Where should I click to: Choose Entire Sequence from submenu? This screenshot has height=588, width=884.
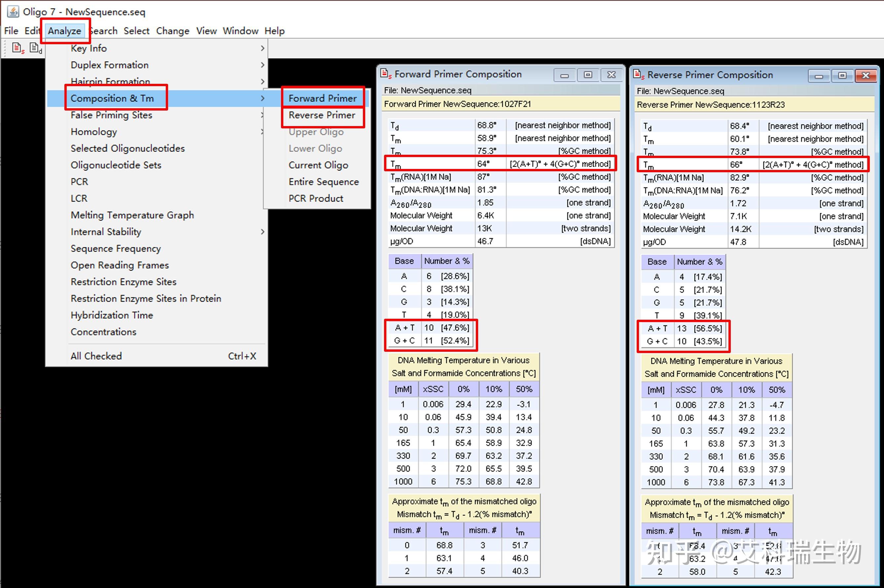tap(323, 182)
